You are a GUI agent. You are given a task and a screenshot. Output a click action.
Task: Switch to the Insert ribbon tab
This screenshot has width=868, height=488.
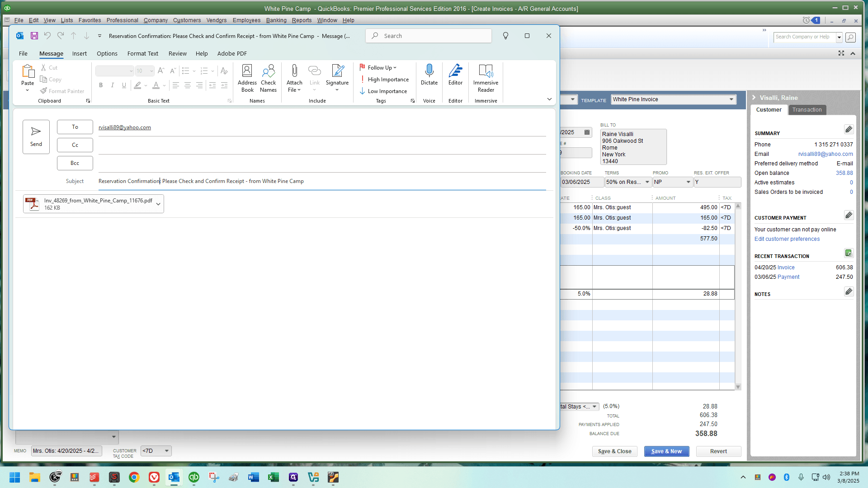80,53
